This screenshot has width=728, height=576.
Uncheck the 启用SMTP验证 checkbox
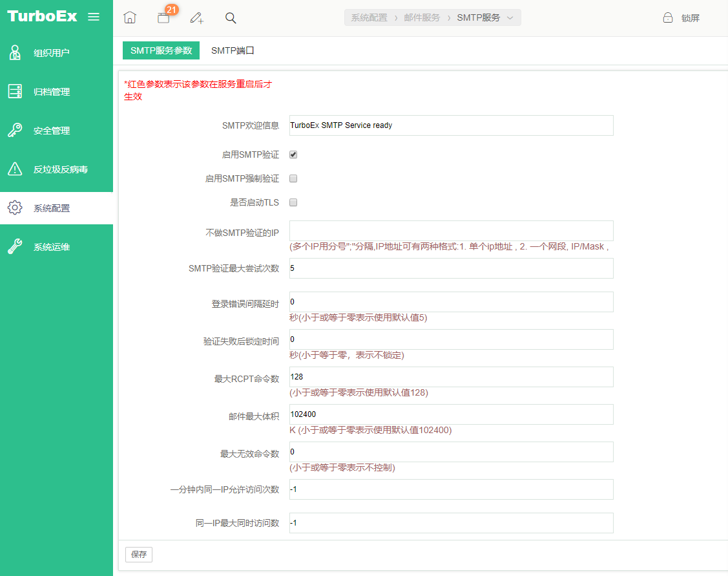pos(293,155)
